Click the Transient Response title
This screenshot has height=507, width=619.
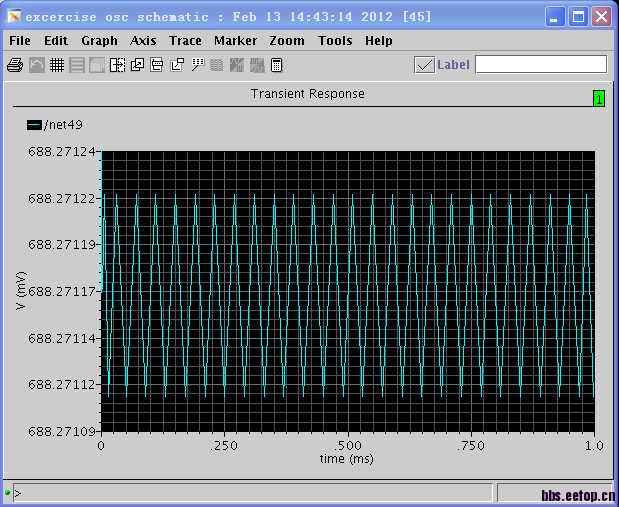[x=307, y=94]
